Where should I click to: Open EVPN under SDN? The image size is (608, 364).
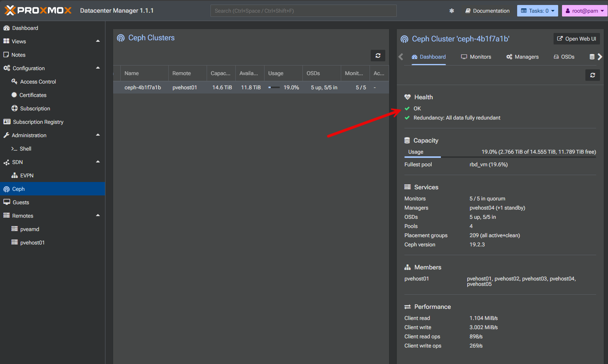click(x=53, y=175)
